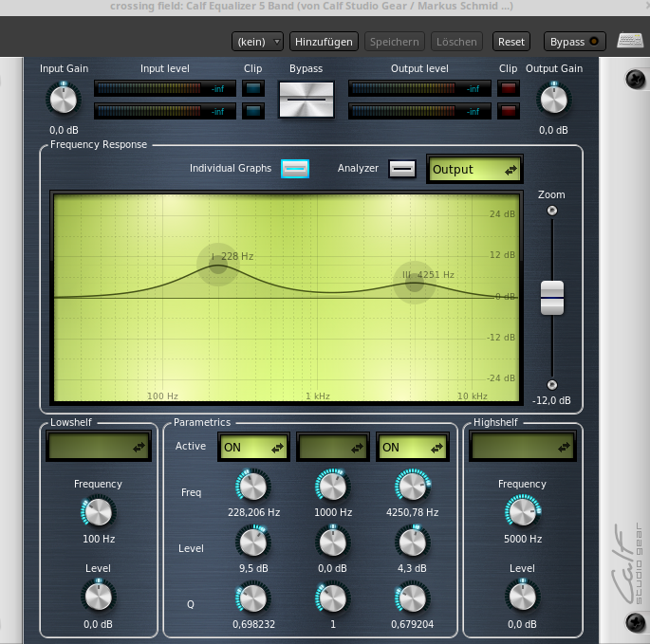This screenshot has width=650, height=644.
Task: Click the Reset button
Action: (511, 42)
